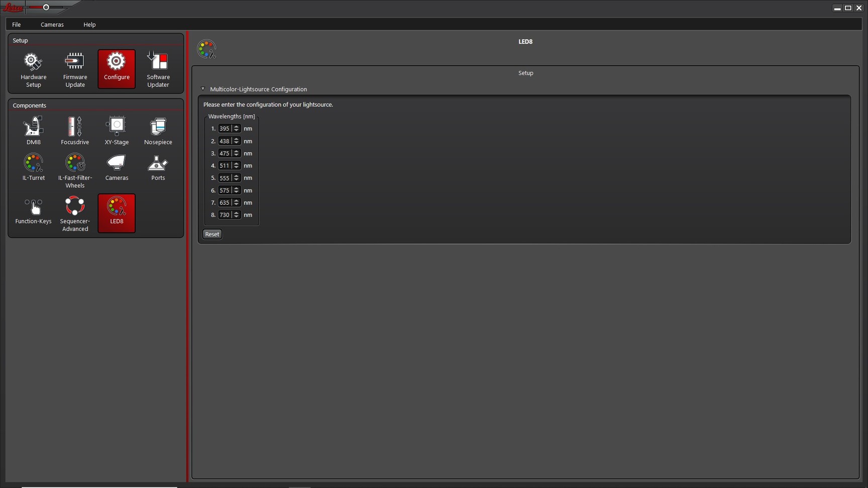Select the XY-Stage component
868x488 pixels.
[117, 131]
